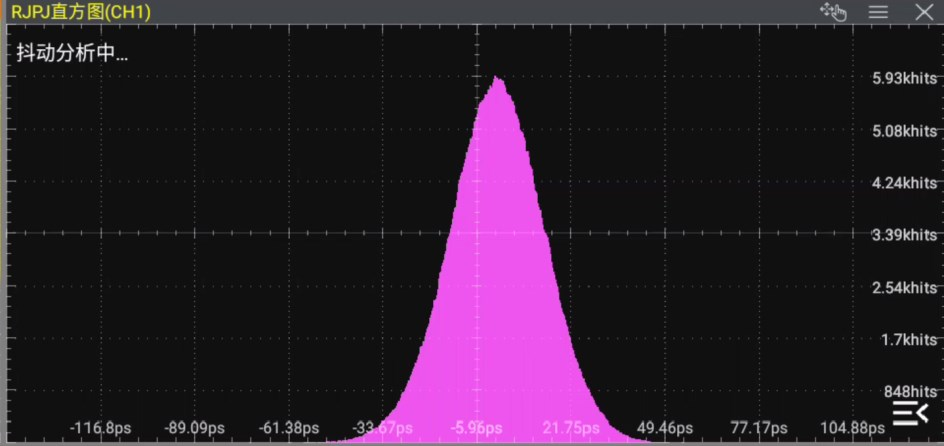Click the 5.93khits axis label
The width and height of the screenshot is (944, 446).
(904, 78)
